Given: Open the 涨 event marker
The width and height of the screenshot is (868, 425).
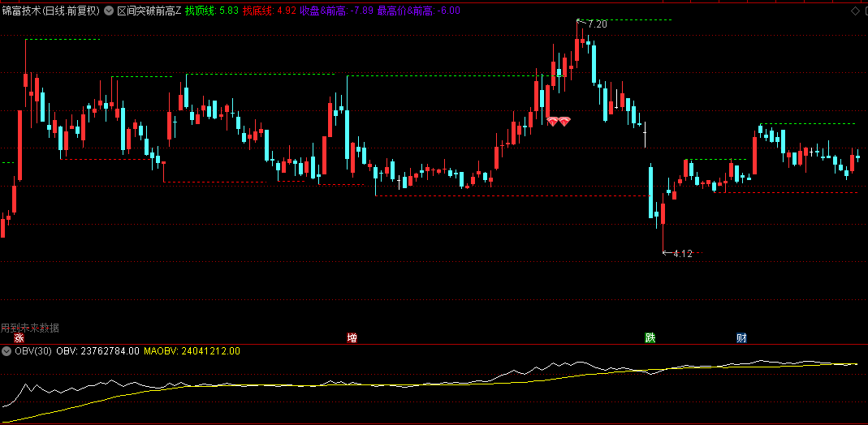Looking at the screenshot, I should point(19,337).
